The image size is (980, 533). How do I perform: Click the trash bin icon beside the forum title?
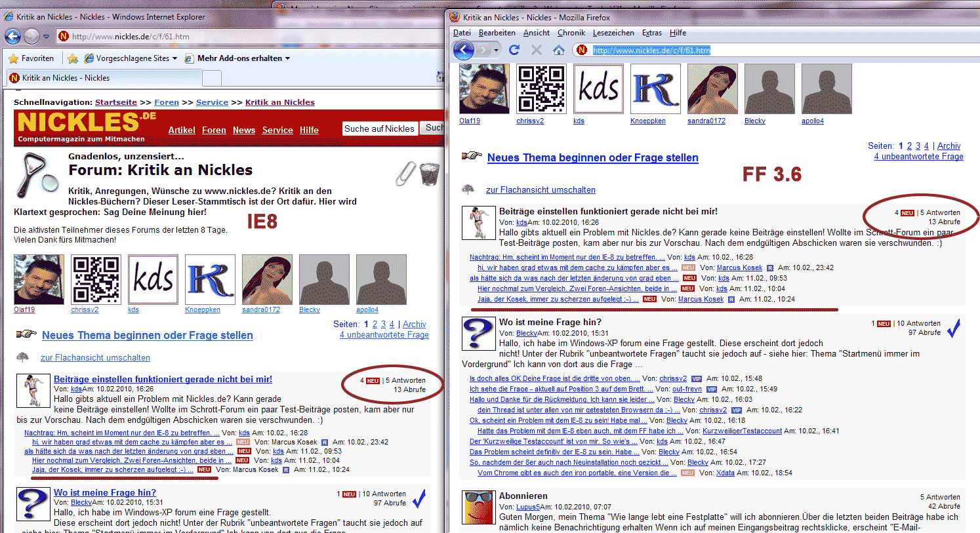pos(429,174)
